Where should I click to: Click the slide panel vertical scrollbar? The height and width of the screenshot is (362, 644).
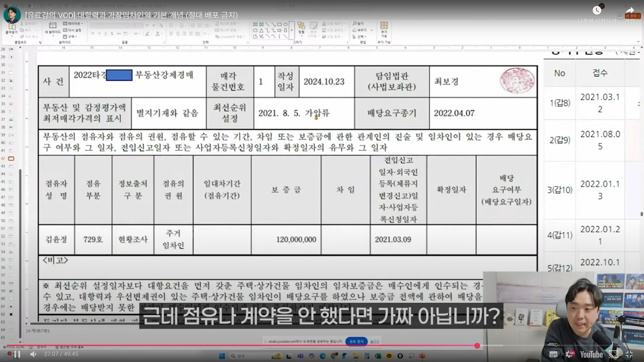[x=20, y=253]
